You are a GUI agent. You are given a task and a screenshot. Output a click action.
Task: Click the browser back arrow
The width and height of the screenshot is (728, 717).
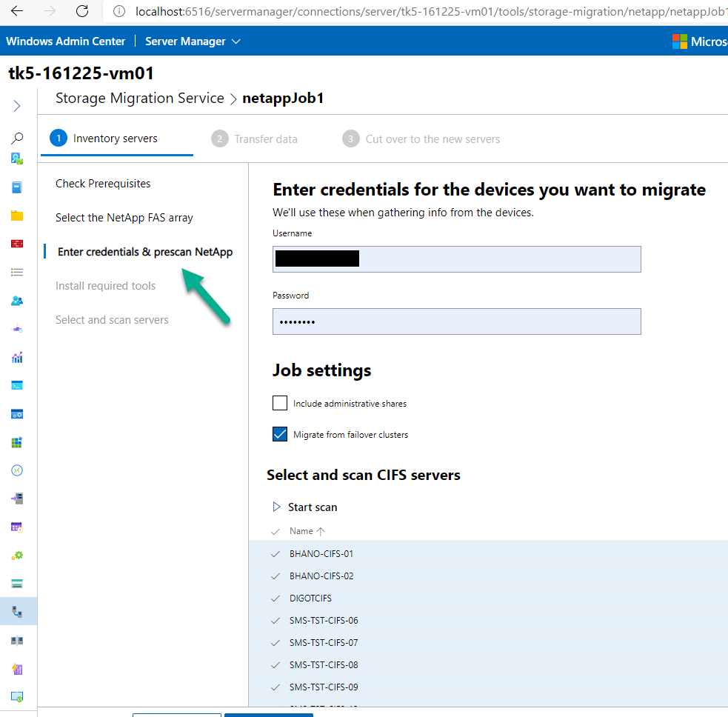17,11
